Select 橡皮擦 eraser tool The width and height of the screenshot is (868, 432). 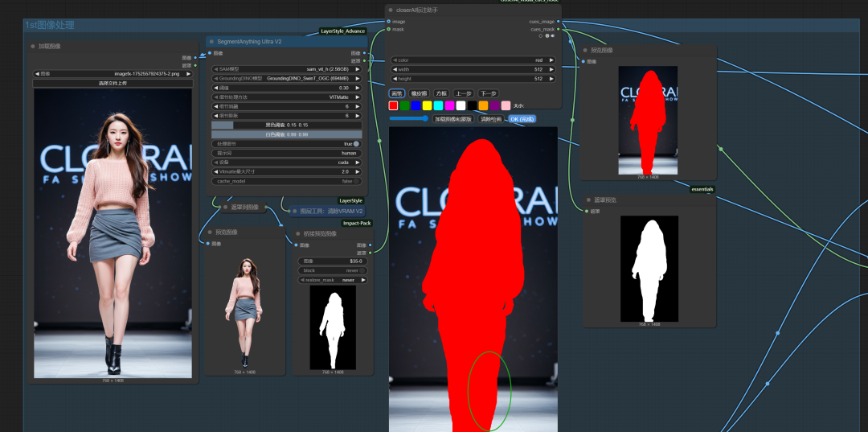point(419,93)
